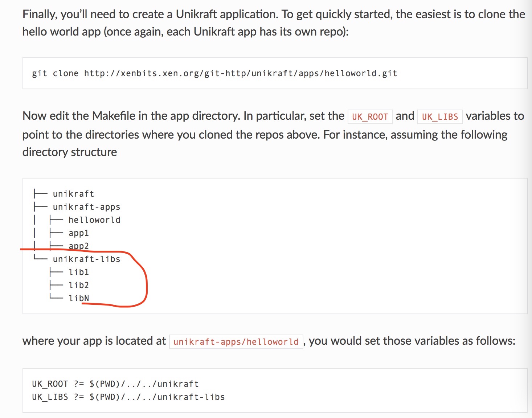Select app1 in the directory tree
The height and width of the screenshot is (418, 532).
[79, 233]
